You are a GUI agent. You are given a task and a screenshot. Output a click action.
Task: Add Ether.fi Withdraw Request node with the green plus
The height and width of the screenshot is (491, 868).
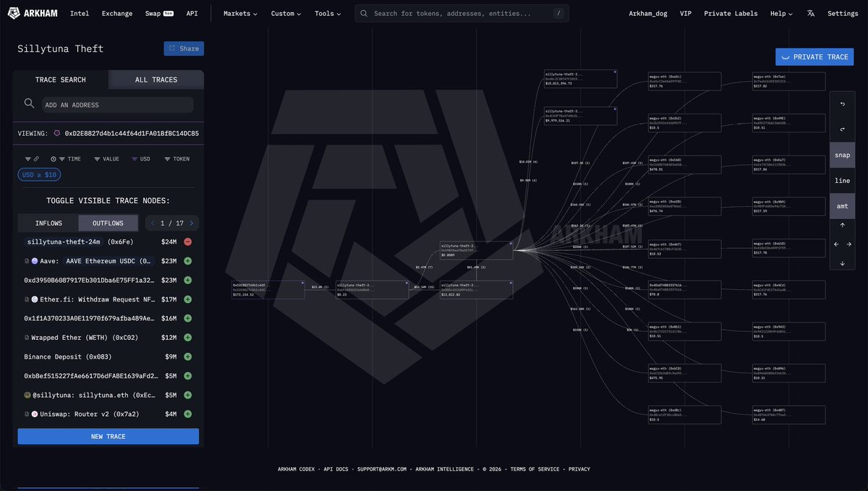click(x=187, y=299)
